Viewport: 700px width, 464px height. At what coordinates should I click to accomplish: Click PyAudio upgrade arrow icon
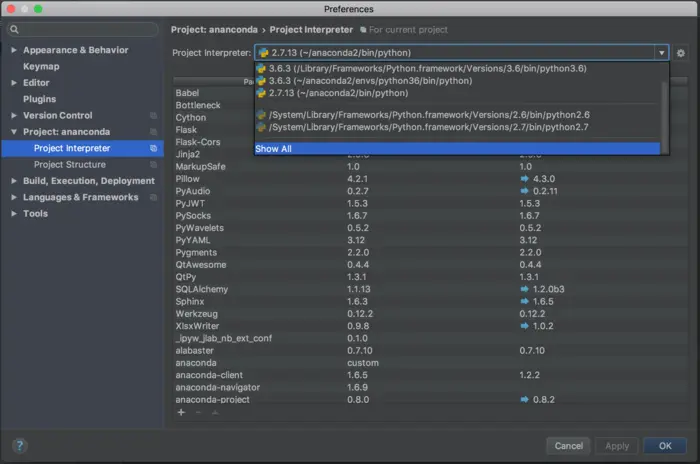pos(525,191)
